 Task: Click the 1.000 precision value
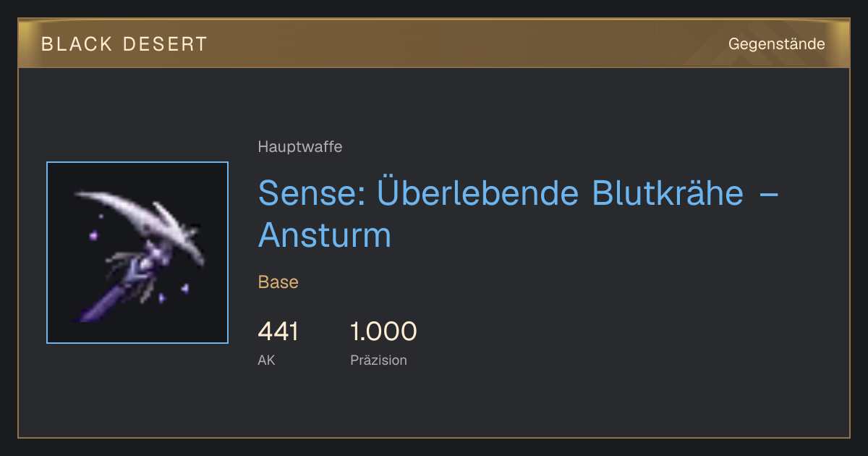point(383,332)
